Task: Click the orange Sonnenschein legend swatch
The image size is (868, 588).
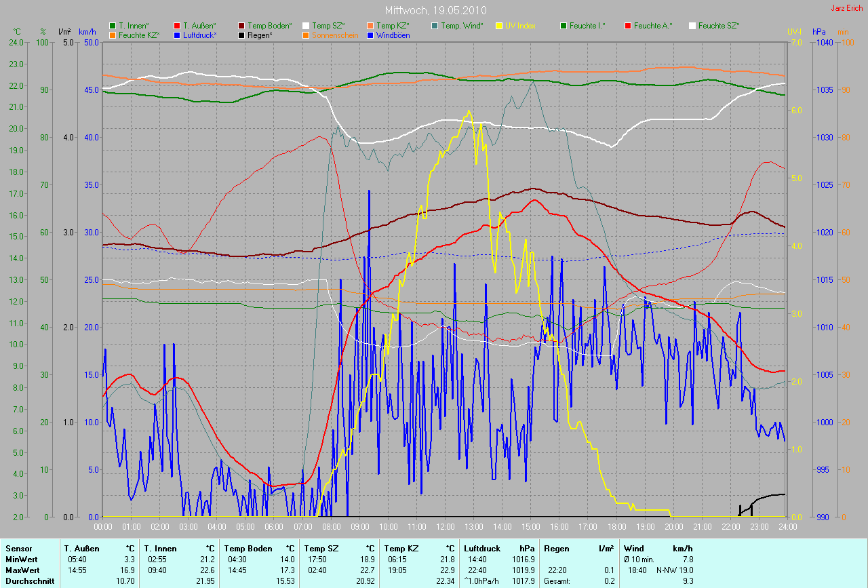Action: tap(306, 35)
